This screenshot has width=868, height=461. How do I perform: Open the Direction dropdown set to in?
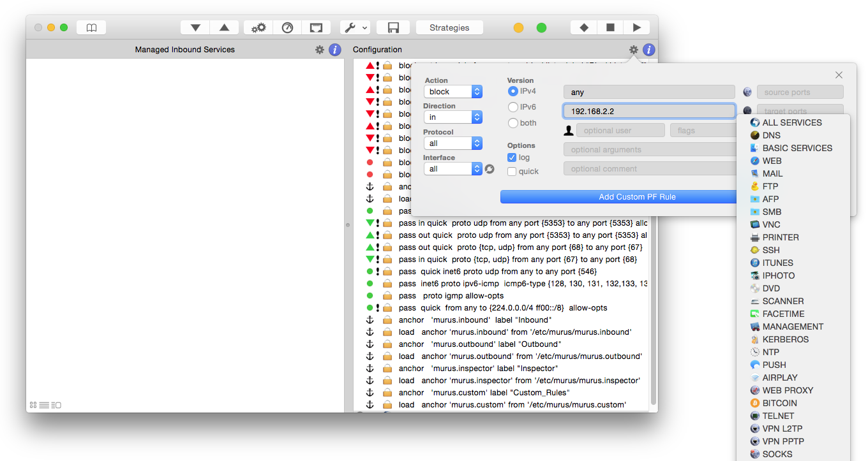tap(453, 117)
